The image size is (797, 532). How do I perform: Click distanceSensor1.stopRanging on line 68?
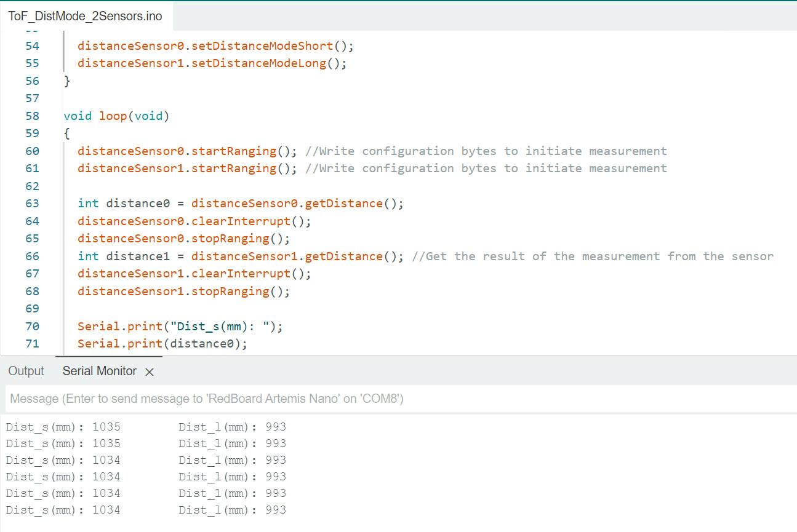point(174,292)
